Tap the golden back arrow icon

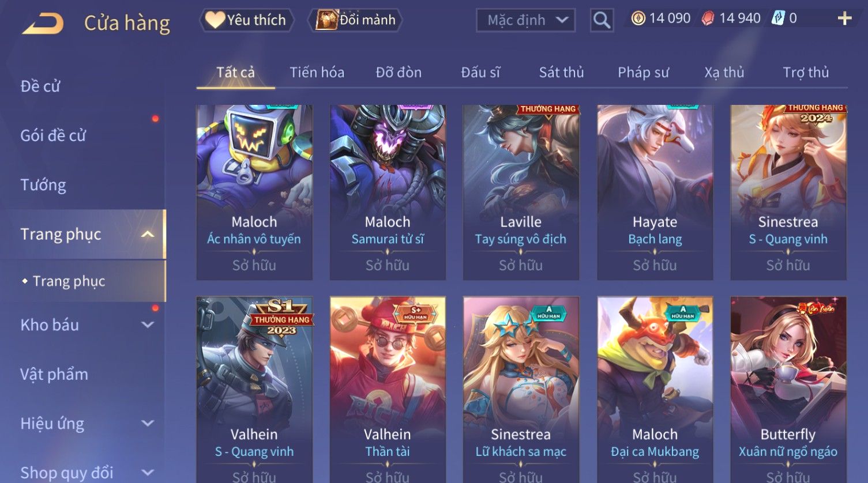(43, 23)
